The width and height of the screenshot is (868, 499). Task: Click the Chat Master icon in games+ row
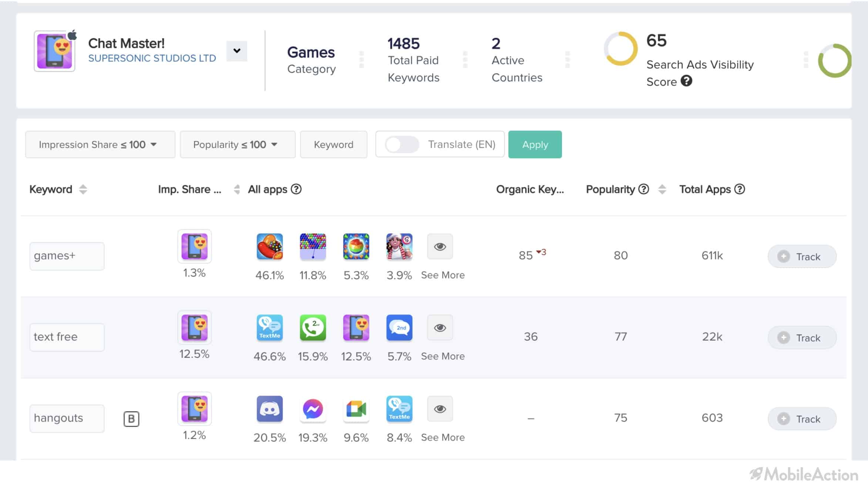195,247
